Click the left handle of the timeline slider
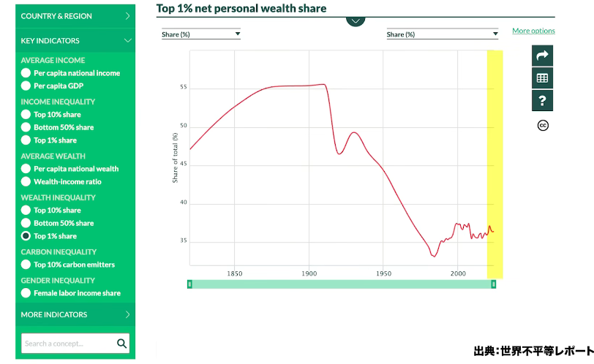594x364 pixels. [x=189, y=284]
